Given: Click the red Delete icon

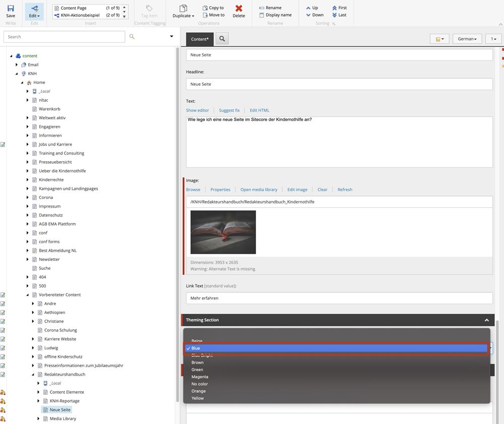Looking at the screenshot, I should (x=239, y=9).
